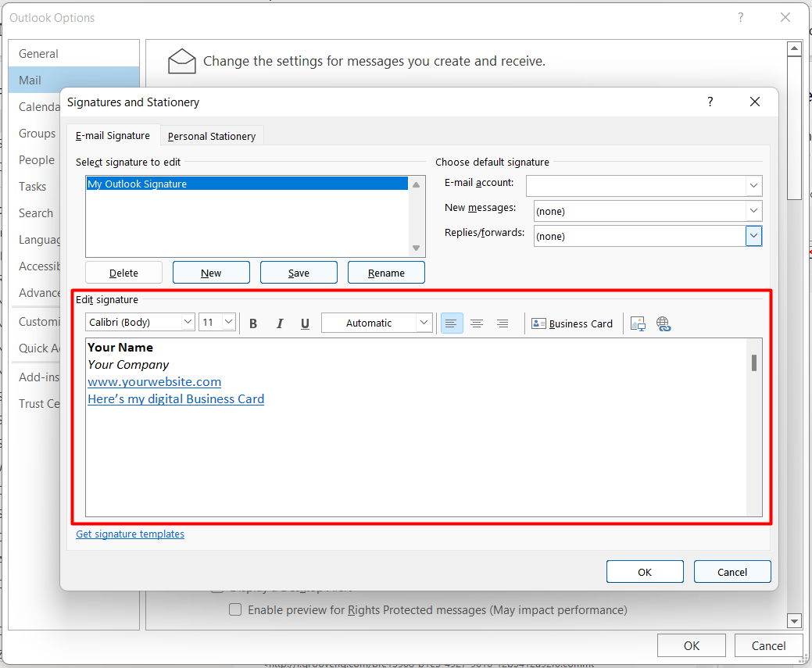The width and height of the screenshot is (812, 668).
Task: Switch to the Personal Stationery tab
Action: coord(212,136)
